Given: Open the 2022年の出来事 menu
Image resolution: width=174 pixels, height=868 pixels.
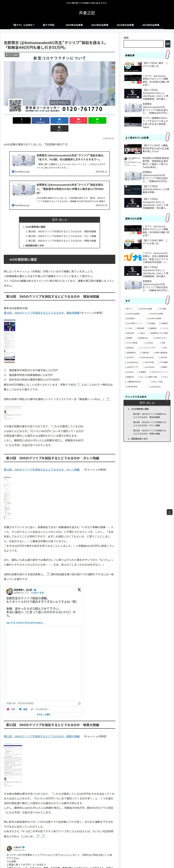Looking at the screenshot, I should click(x=125, y=25).
